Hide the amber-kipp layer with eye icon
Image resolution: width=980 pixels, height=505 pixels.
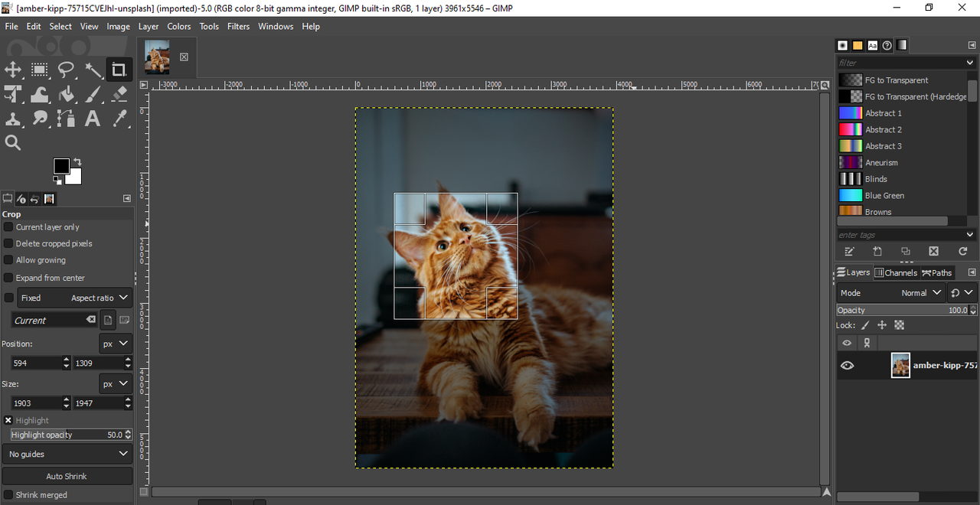(x=847, y=366)
